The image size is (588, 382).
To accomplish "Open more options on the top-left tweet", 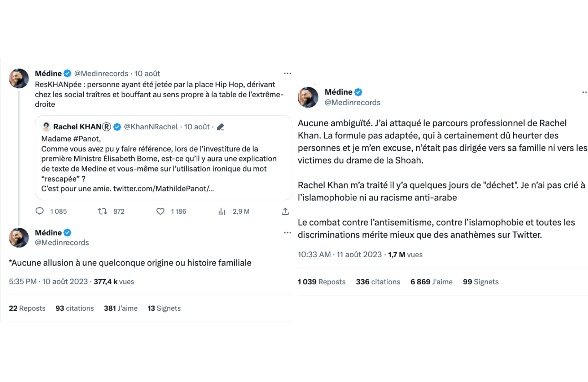I will 287,74.
